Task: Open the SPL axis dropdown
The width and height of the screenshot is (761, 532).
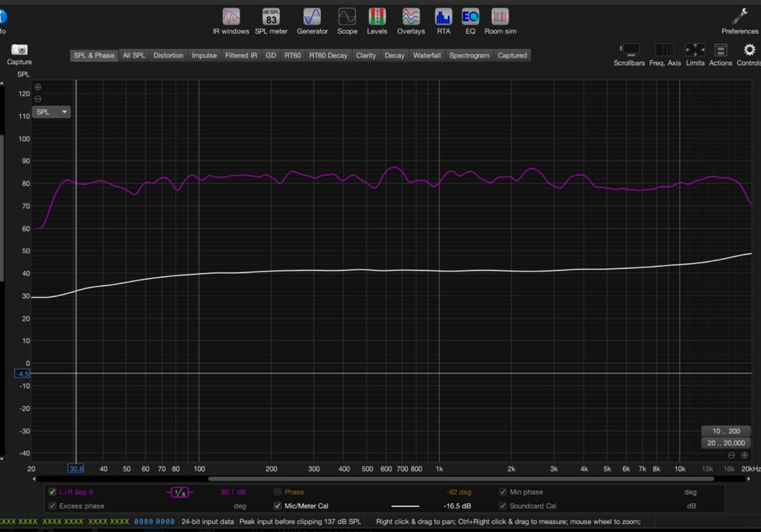Action: pyautogui.click(x=51, y=112)
